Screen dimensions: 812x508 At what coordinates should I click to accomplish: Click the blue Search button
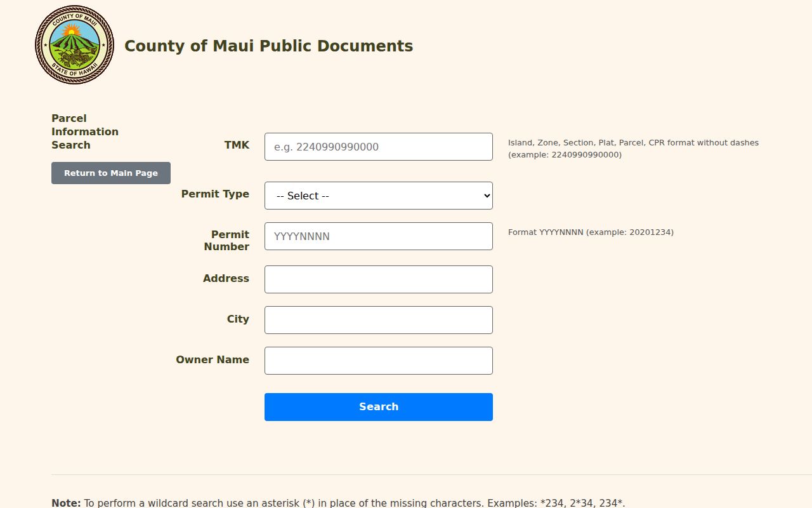click(x=379, y=407)
